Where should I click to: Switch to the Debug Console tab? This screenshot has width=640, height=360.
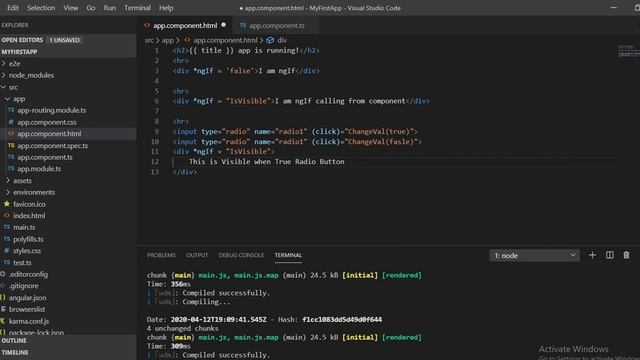pyautogui.click(x=241, y=255)
